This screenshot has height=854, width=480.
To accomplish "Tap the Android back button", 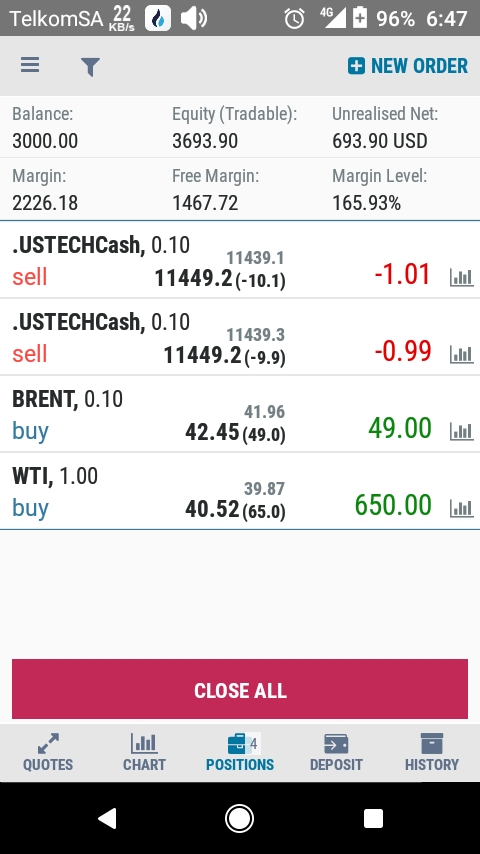I will (x=107, y=818).
